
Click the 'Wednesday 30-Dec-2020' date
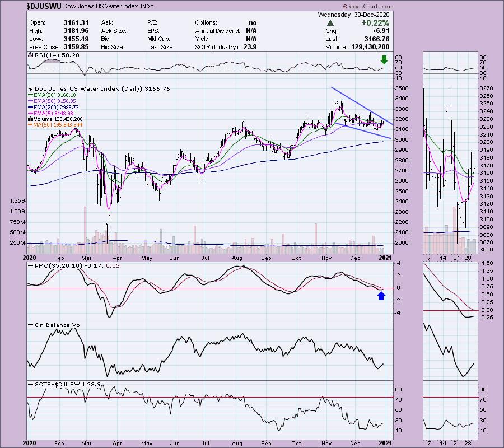353,15
